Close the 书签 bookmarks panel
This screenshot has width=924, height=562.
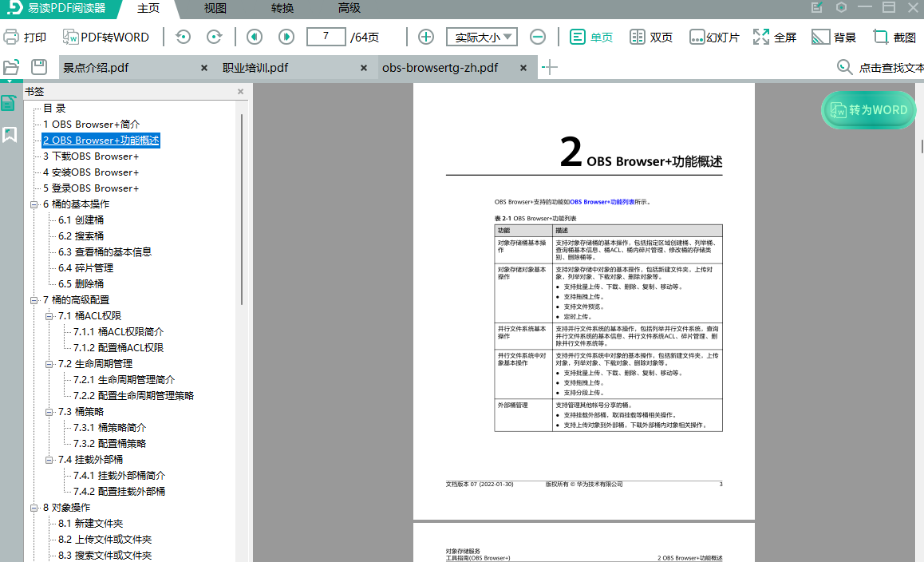tap(240, 92)
